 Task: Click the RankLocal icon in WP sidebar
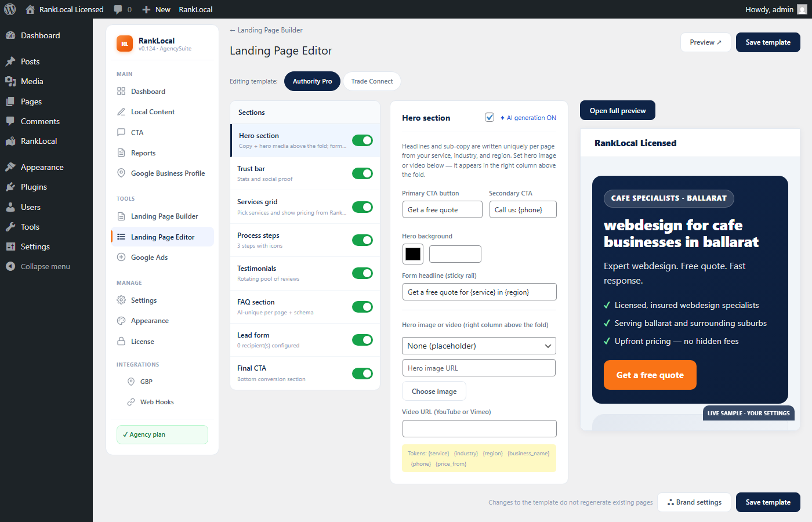pos(10,141)
